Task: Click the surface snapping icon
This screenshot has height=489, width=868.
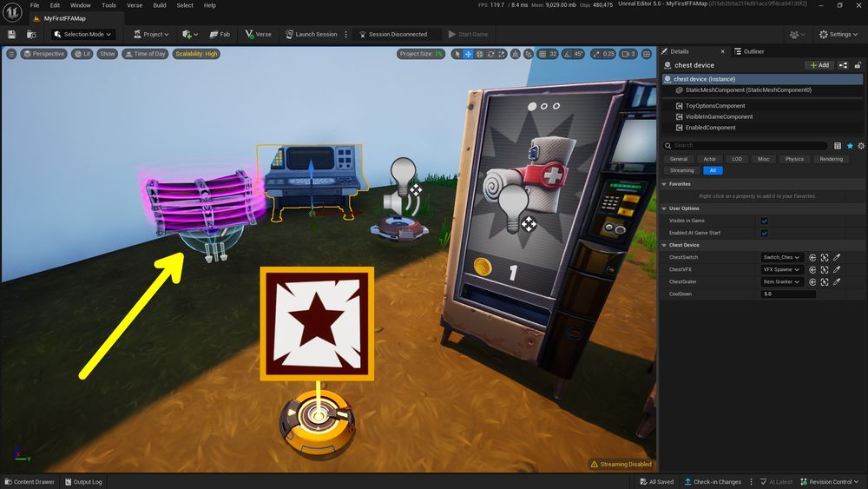Action: click(529, 54)
